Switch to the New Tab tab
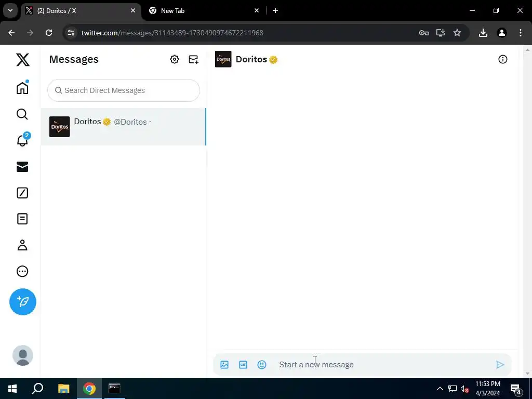 coord(204,10)
